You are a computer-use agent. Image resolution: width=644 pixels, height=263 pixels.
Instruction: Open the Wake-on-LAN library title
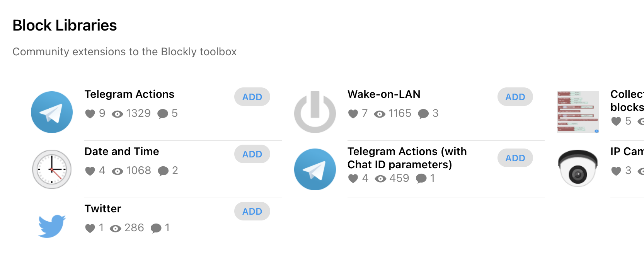pyautogui.click(x=384, y=94)
